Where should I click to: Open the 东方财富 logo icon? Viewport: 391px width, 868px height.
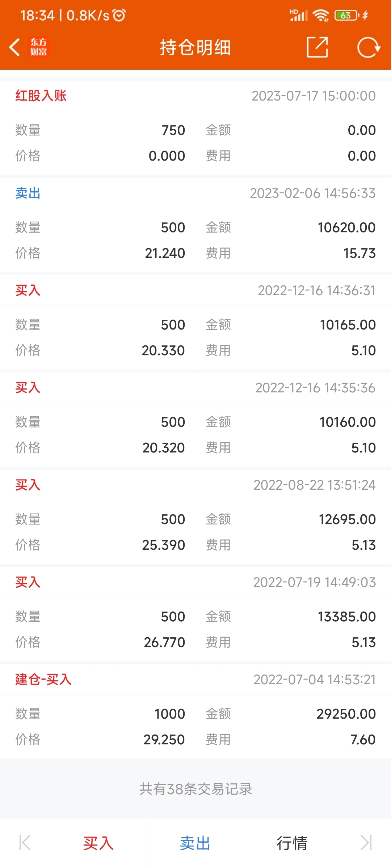click(x=38, y=47)
